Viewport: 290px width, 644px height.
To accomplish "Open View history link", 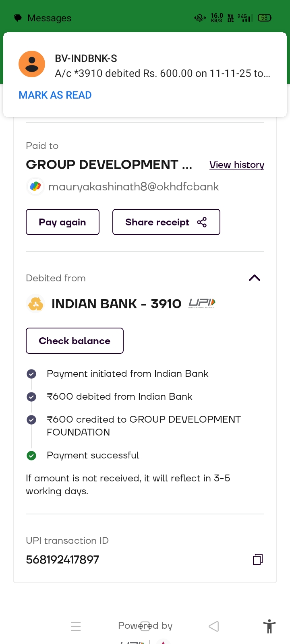I will click(x=237, y=165).
